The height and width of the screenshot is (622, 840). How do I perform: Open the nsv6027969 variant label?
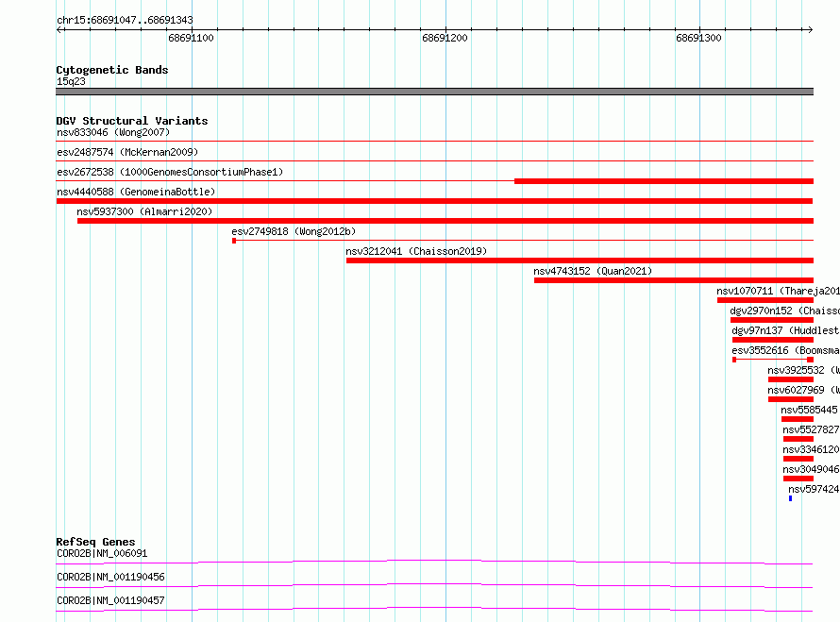pos(803,390)
